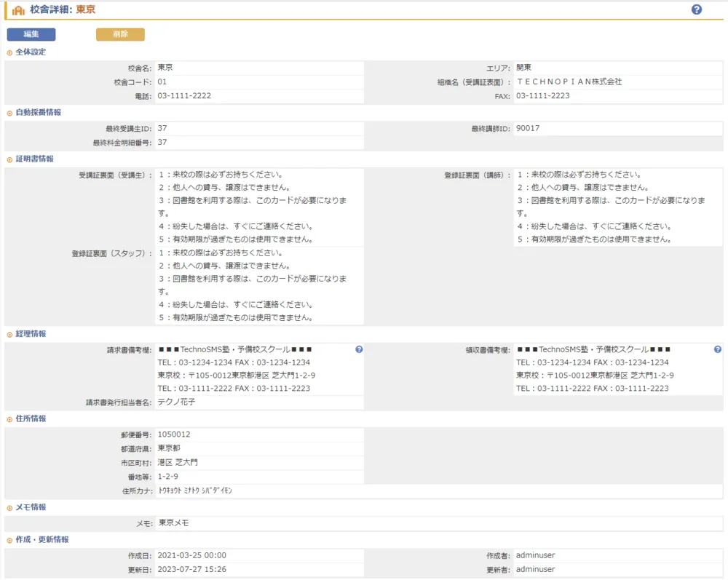The height and width of the screenshot is (580, 728).
Task: Select the 請求書発行担当者名 value テクノ花子
Action: point(176,402)
